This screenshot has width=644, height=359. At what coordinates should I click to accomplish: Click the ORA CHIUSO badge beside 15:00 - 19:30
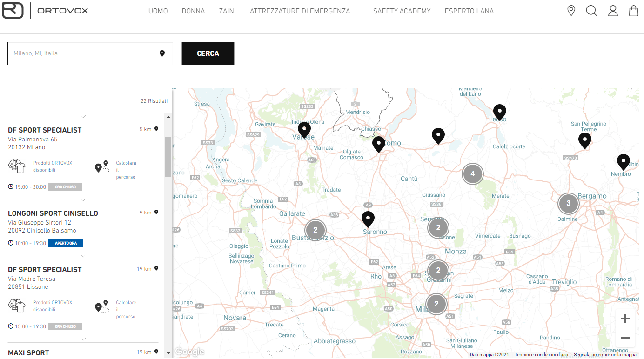point(65,326)
